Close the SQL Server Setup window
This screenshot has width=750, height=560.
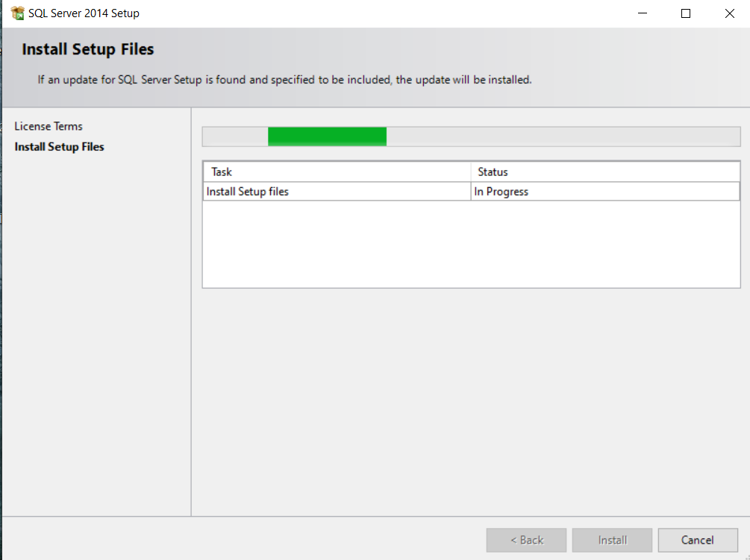pos(728,13)
